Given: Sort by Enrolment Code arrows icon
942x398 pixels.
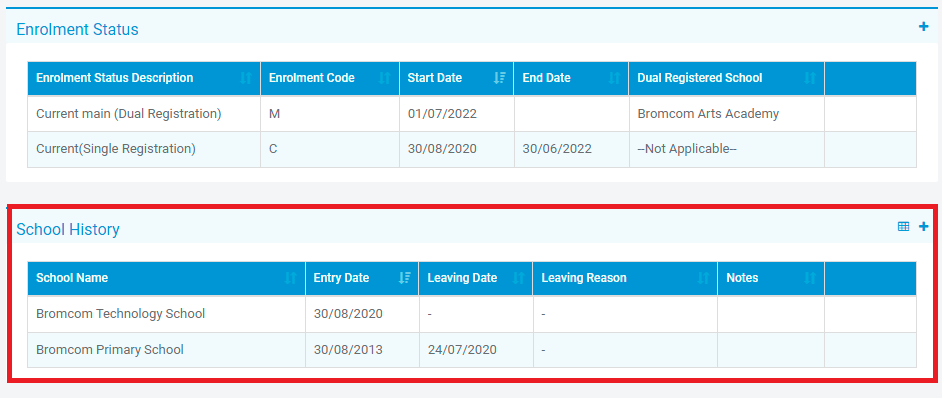Looking at the screenshot, I should [x=384, y=78].
